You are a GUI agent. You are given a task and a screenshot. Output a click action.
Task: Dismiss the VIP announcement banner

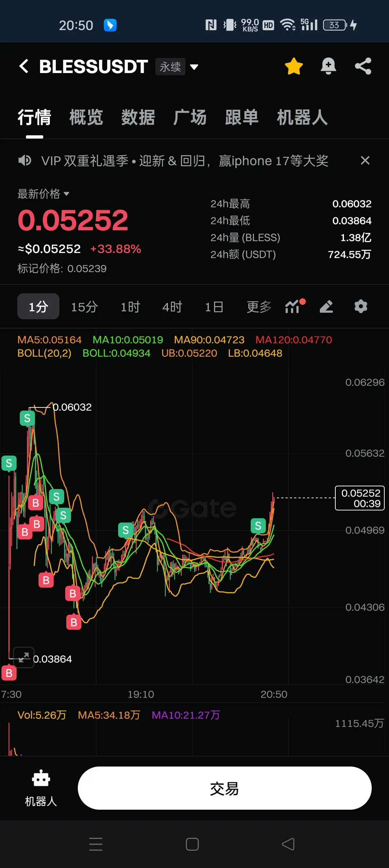click(x=365, y=161)
